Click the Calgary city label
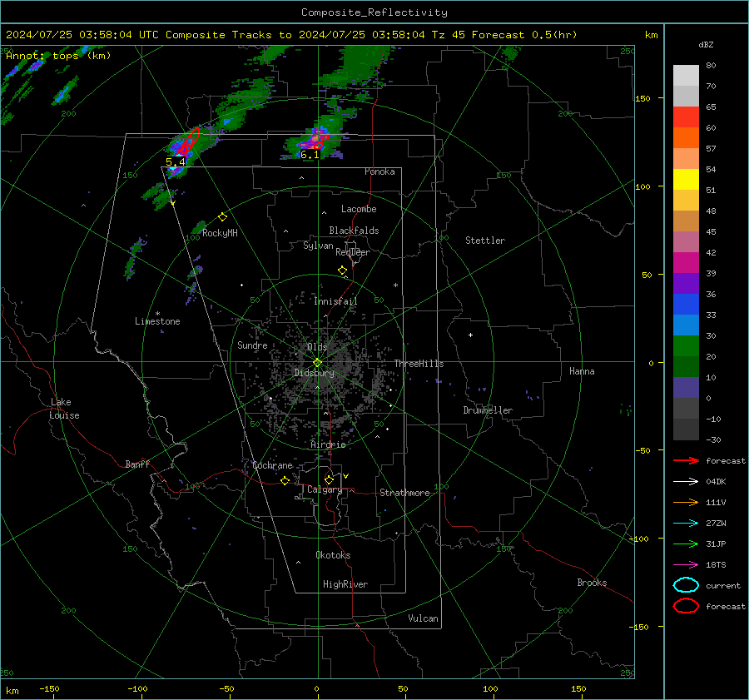The width and height of the screenshot is (749, 700). 325,489
